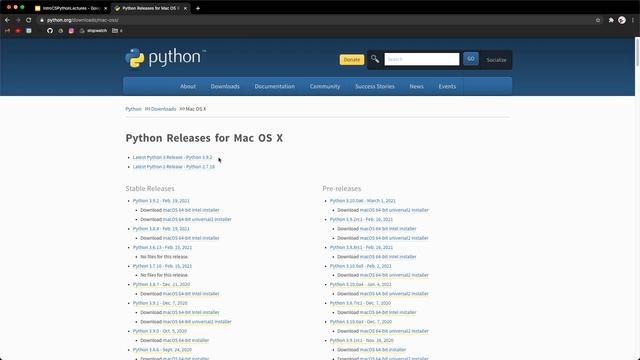
Task: Open Python 3.9.2rc1 - Feb. 16, 2021 pre-release
Action: (x=361, y=219)
